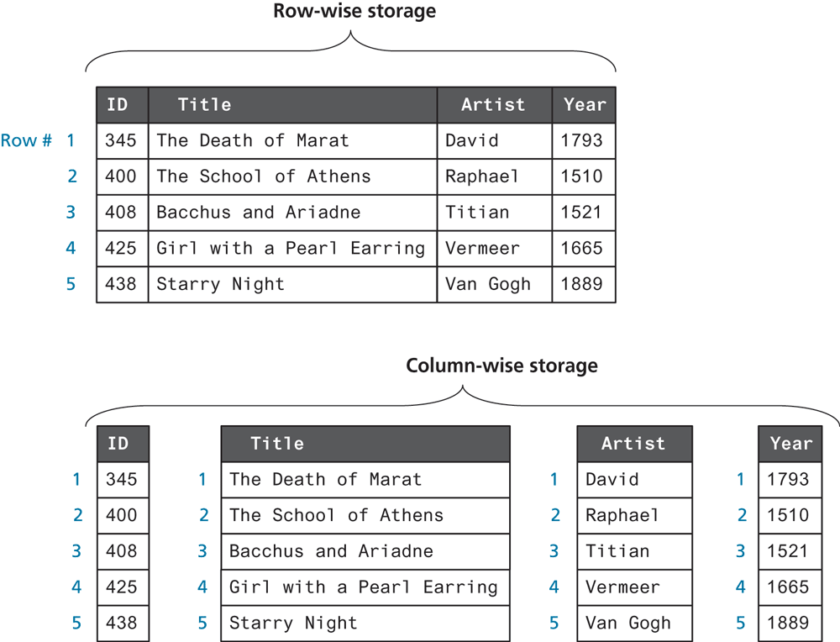Click the 'Row #' label

tap(25, 140)
